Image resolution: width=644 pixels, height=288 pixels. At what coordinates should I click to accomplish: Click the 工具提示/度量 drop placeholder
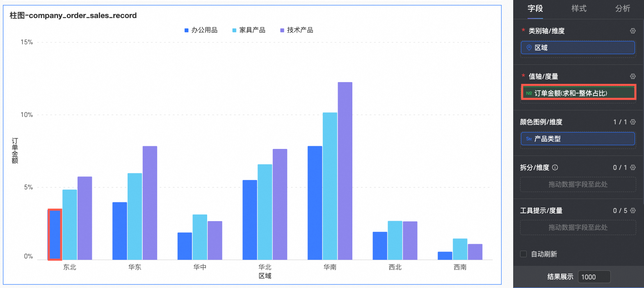click(578, 227)
